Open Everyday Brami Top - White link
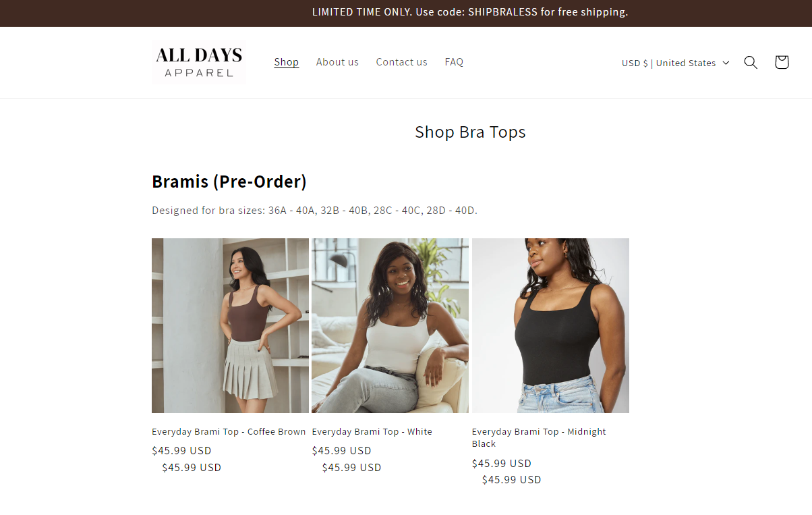812x515 pixels. pos(372,432)
